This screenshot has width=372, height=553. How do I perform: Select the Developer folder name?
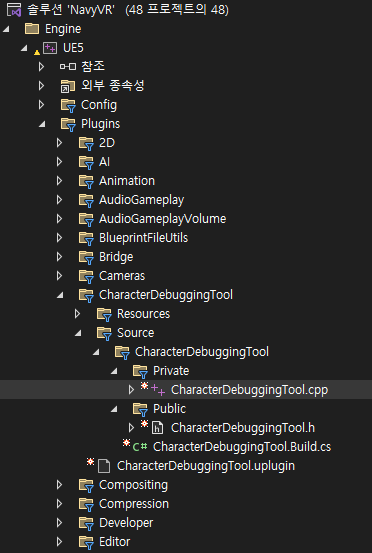[126, 523]
